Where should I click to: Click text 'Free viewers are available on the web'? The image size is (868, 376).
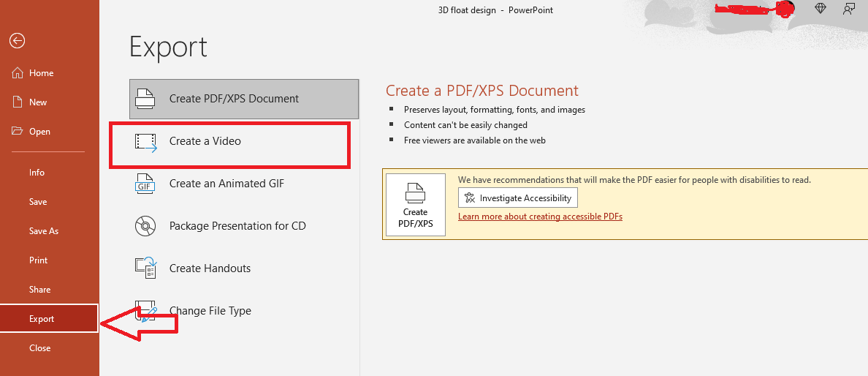[475, 141]
